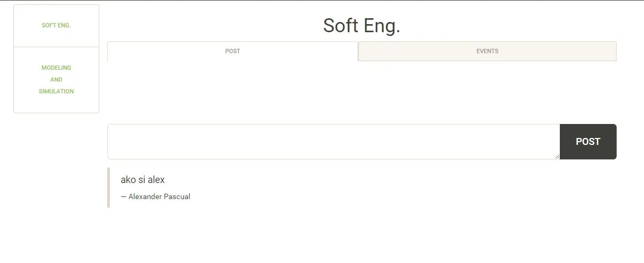Switch to the Events tab
Screen dimensions: 644x263
(487, 51)
